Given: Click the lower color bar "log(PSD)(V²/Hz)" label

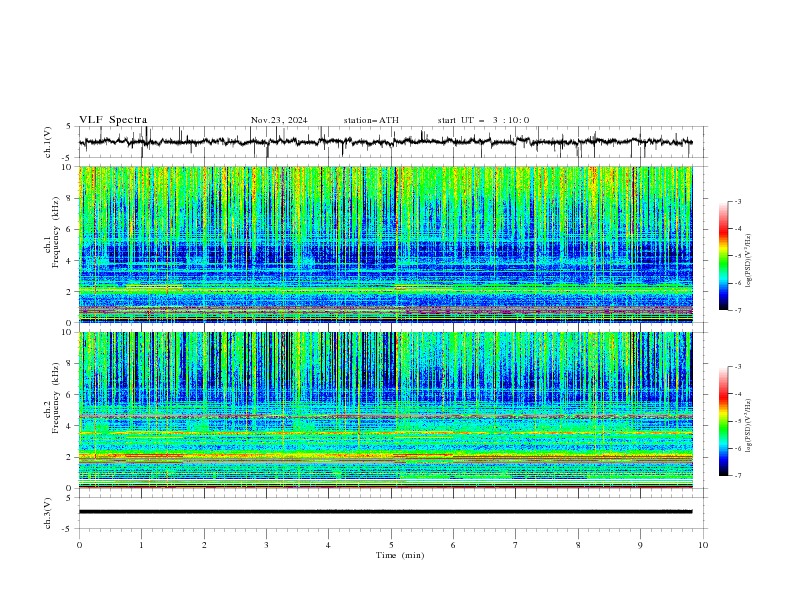Looking at the screenshot, I should [749, 426].
